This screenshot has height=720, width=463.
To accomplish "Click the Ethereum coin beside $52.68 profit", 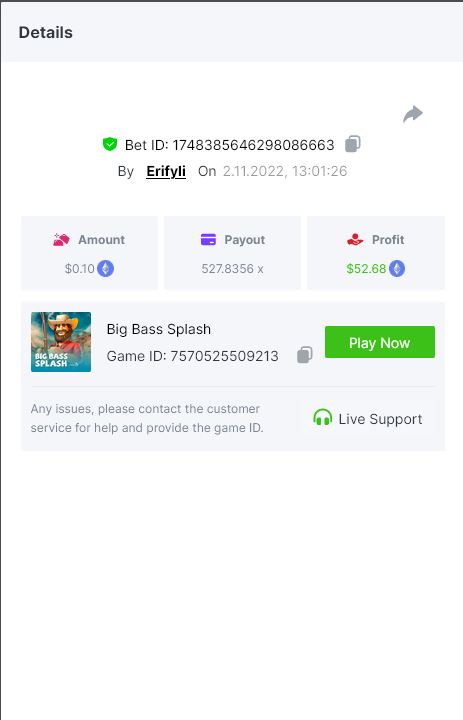I will pyautogui.click(x=397, y=269).
